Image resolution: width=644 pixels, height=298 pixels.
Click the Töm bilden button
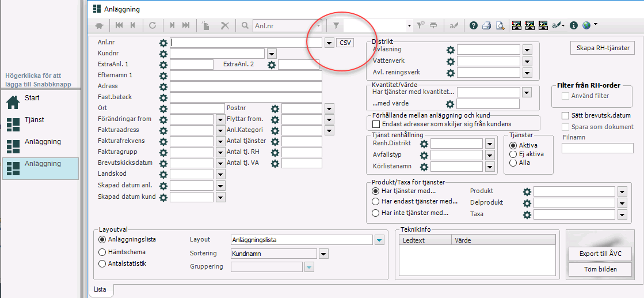pyautogui.click(x=600, y=270)
